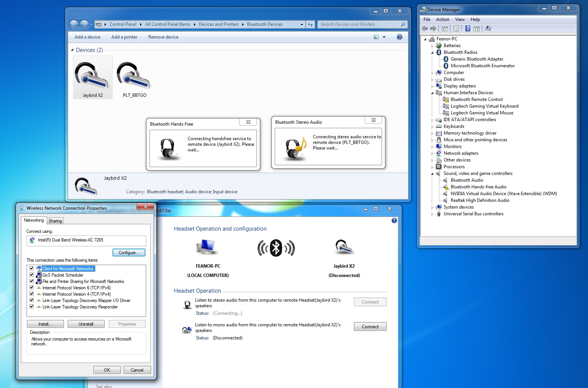
Task: Click Add a device
Action: click(87, 37)
